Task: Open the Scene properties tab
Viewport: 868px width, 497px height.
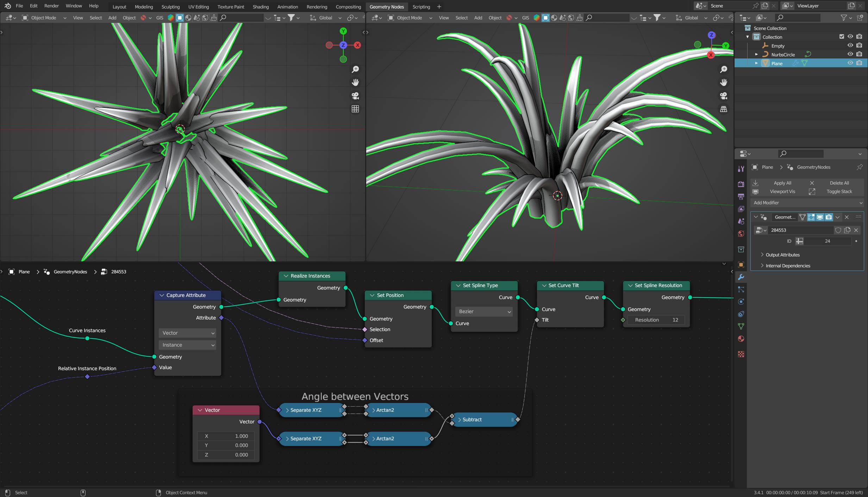Action: pyautogui.click(x=741, y=221)
